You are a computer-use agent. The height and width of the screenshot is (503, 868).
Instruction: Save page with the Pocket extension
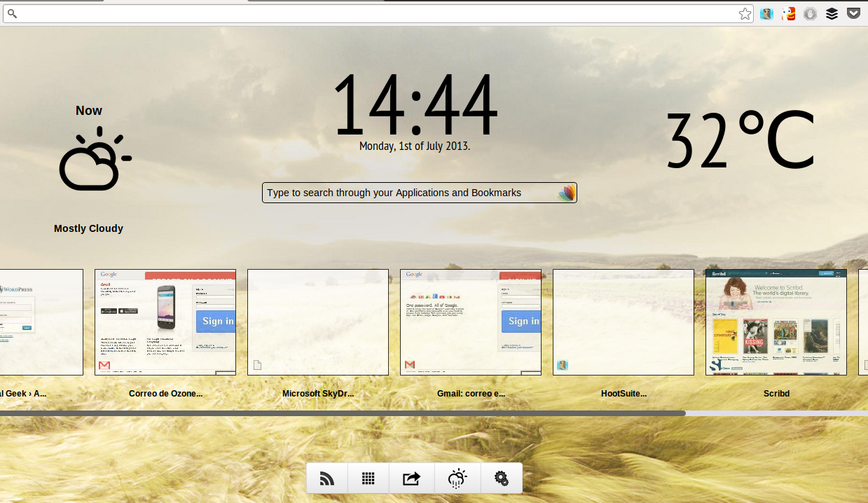tap(853, 13)
